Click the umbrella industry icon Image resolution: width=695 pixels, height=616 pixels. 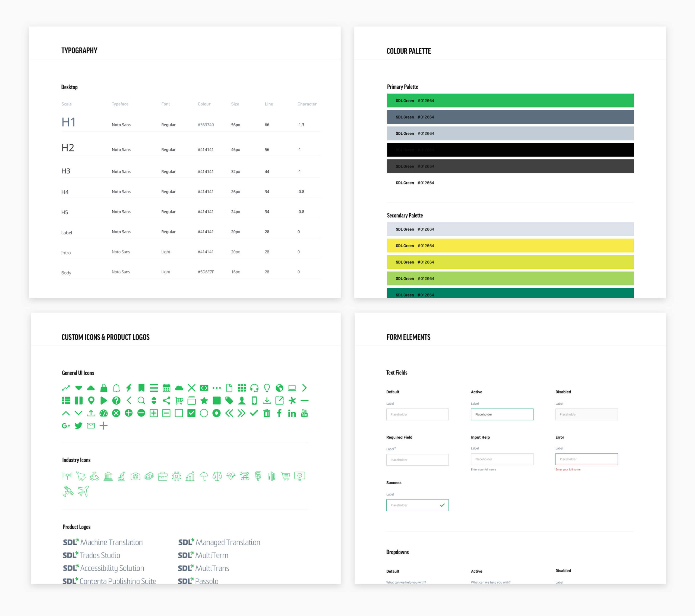tap(204, 476)
